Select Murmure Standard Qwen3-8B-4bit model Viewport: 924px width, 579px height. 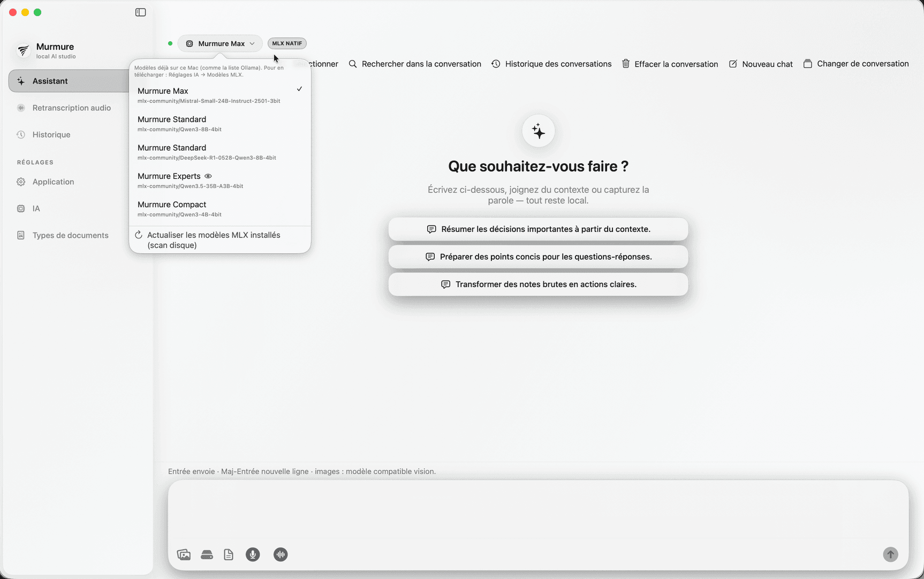click(220, 124)
